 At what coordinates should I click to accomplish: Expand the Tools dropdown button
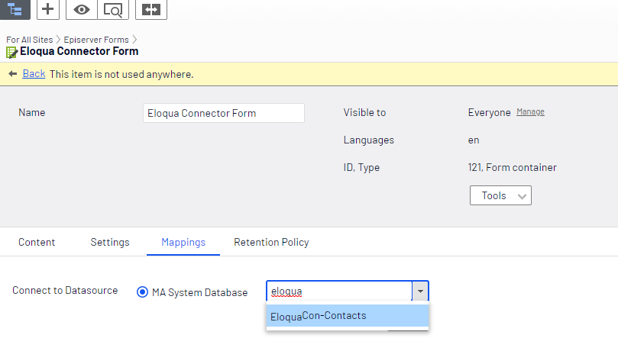pyautogui.click(x=500, y=195)
